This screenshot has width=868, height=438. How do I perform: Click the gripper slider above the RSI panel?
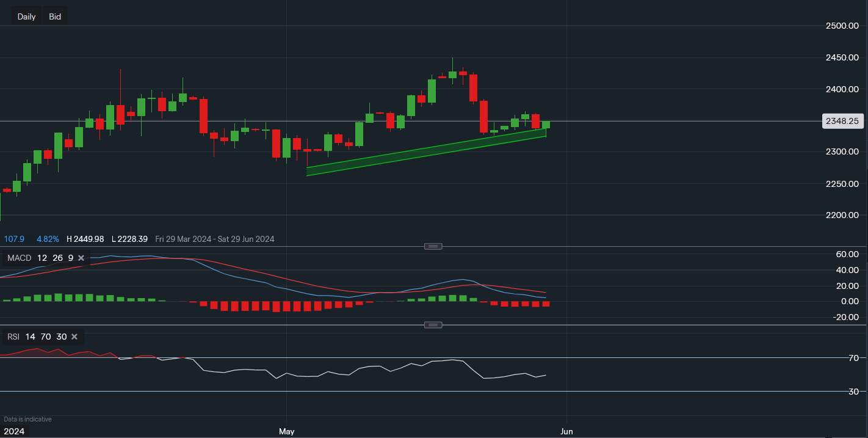coord(433,324)
